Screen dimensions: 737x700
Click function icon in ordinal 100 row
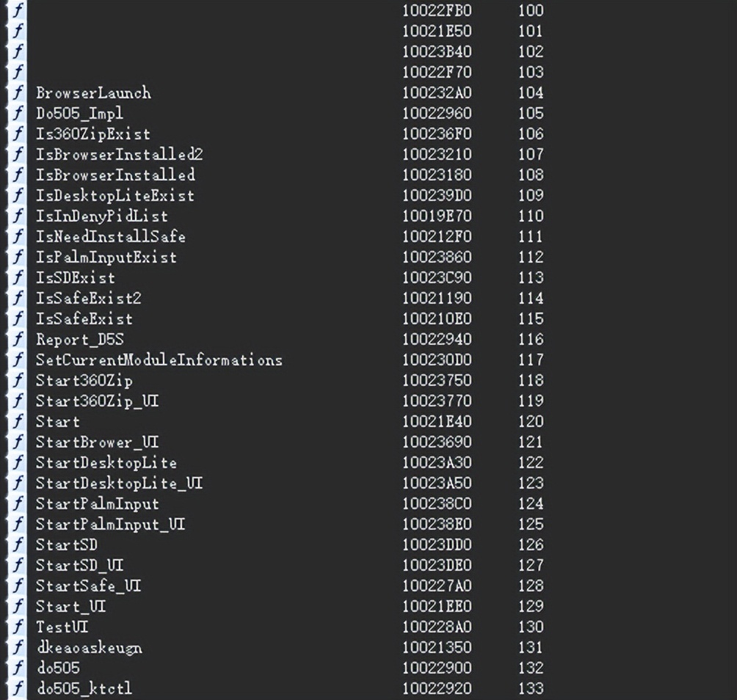tap(18, 10)
